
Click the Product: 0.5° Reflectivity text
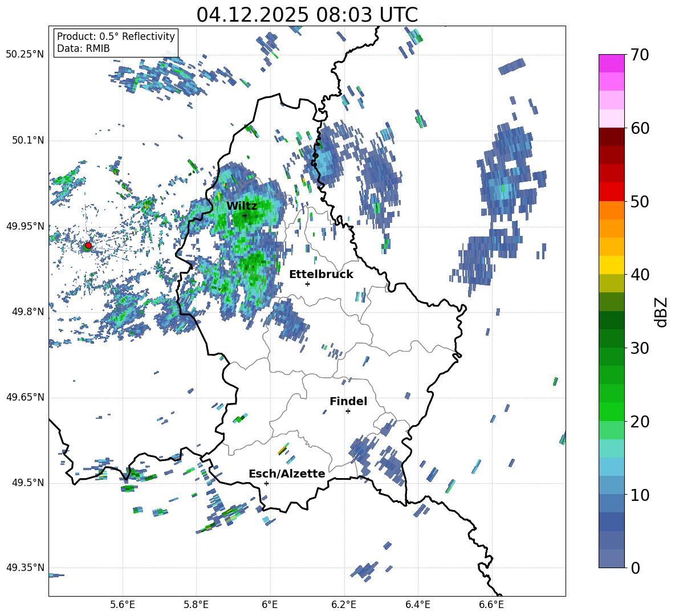pyautogui.click(x=116, y=36)
